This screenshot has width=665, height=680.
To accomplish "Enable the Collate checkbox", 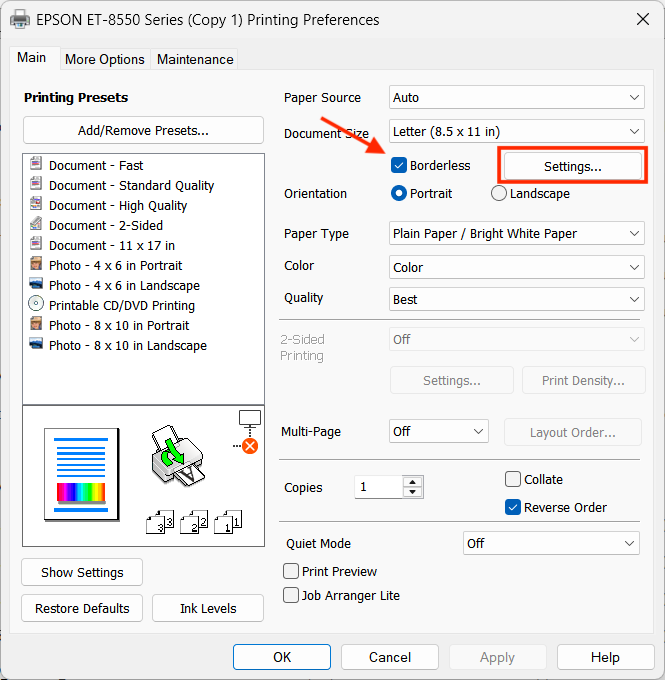I will coord(513,479).
